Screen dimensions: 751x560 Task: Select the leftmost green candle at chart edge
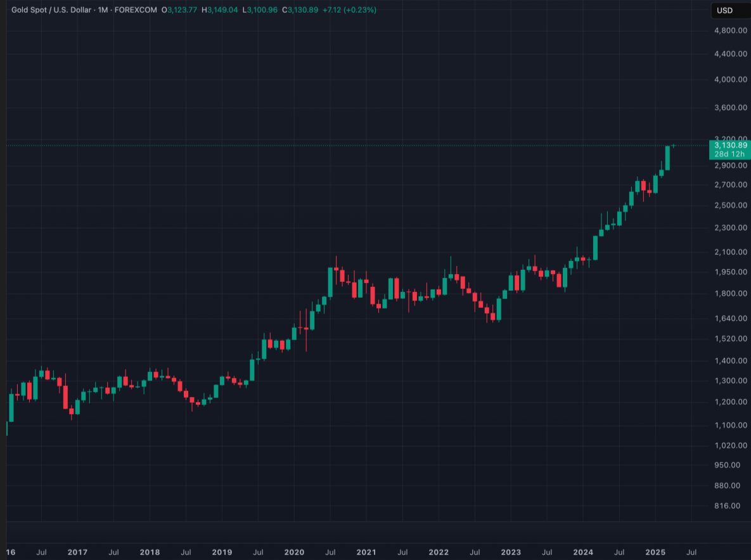[7, 428]
